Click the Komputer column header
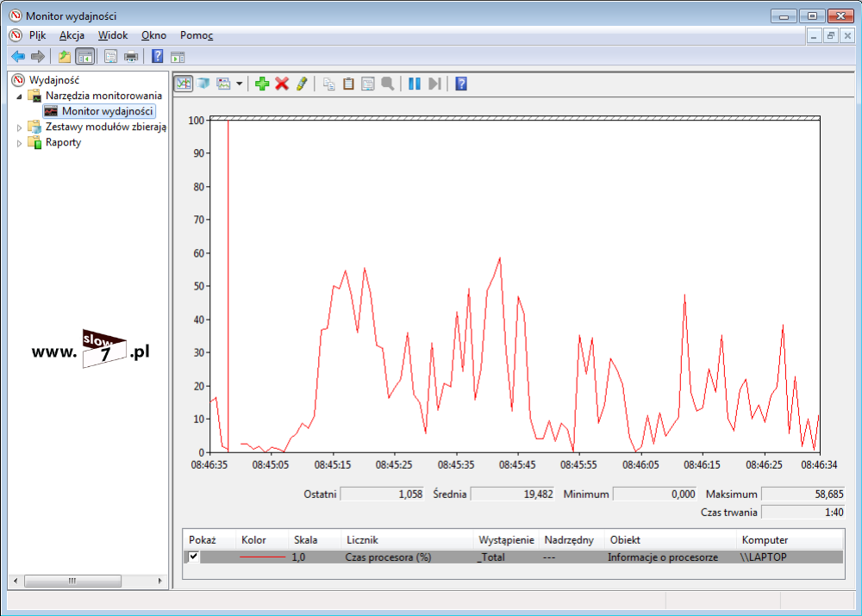Image resolution: width=862 pixels, height=616 pixels. [790, 539]
